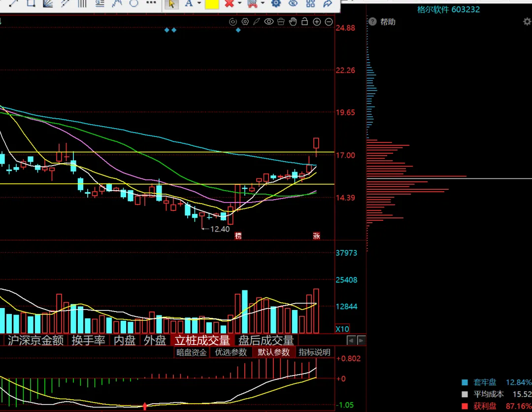This screenshot has width=532, height=412.
Task: Click the rightmost blue diamond info marker
Action: tap(238, 30)
